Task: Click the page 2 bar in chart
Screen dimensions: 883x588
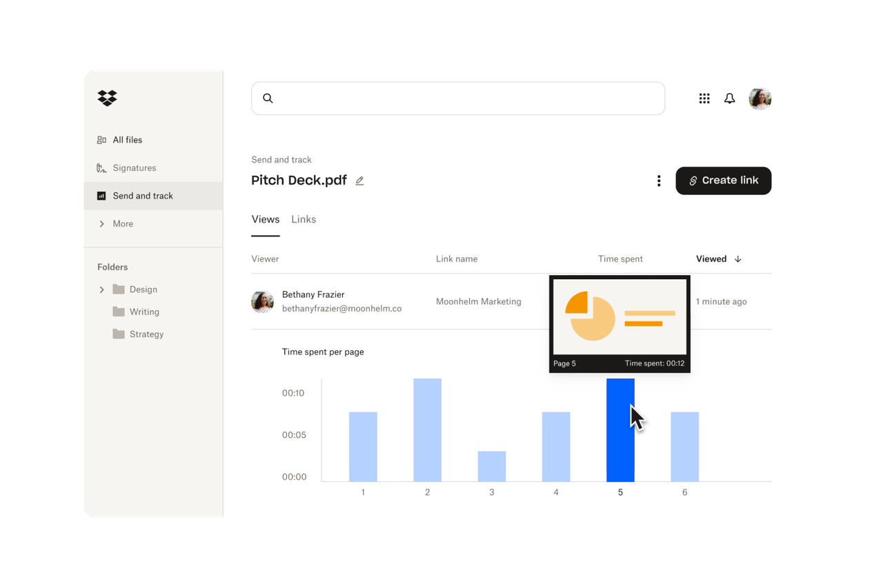Action: coord(428,429)
